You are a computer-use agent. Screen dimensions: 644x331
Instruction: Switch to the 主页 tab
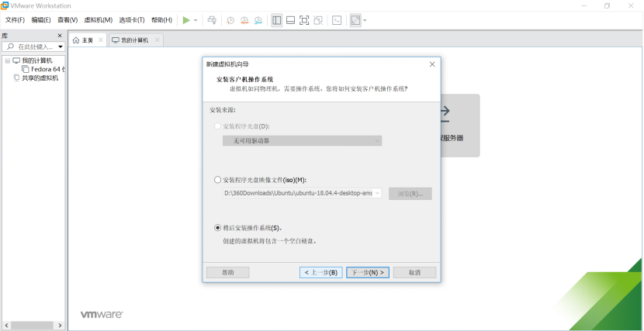(x=87, y=40)
